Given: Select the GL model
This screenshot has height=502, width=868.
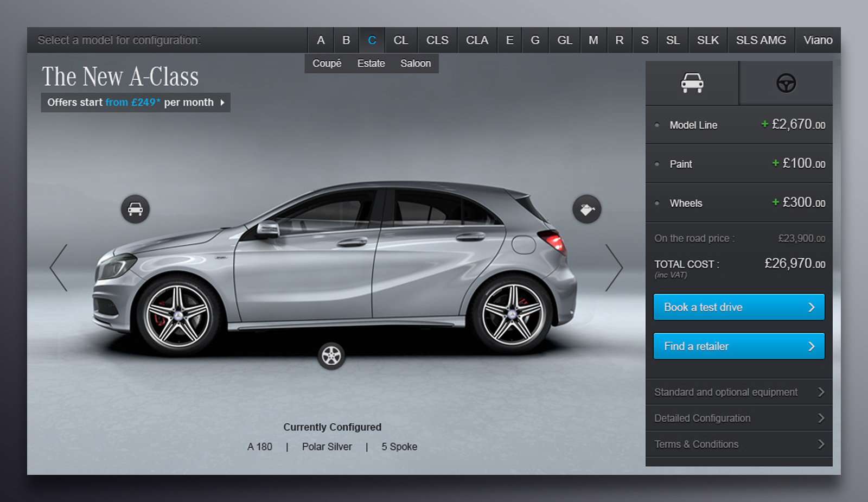Looking at the screenshot, I should click(x=565, y=40).
